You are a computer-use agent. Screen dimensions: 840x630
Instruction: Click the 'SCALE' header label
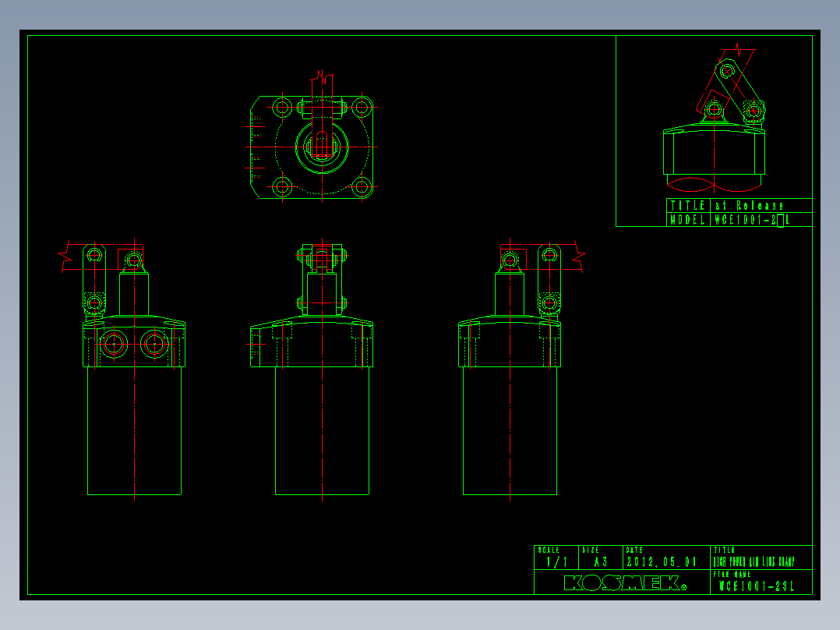tap(549, 550)
